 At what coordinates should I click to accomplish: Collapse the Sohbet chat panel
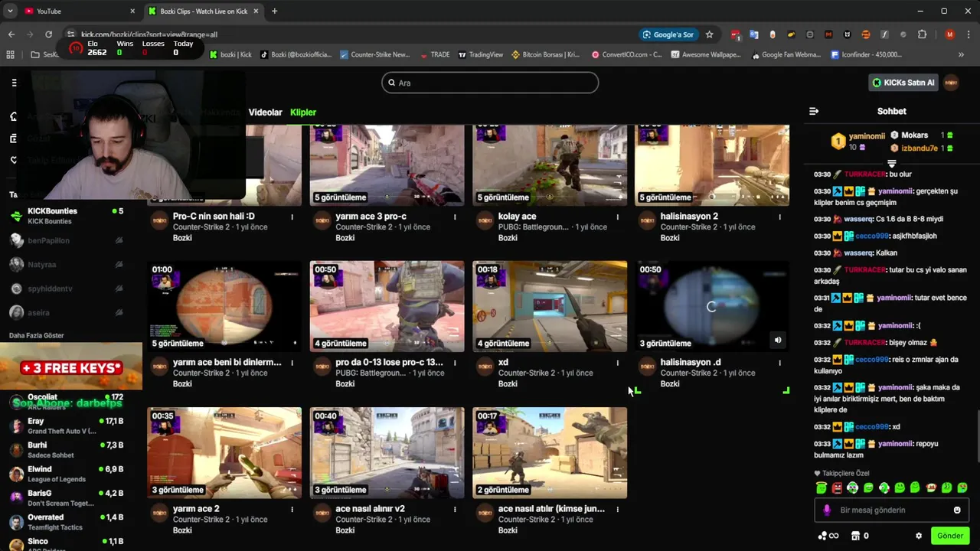[x=814, y=111]
